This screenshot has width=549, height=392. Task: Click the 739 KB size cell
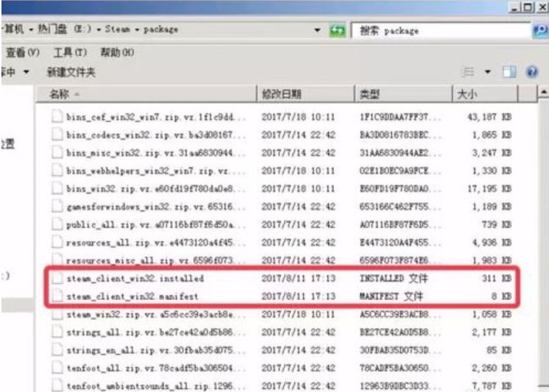tap(497, 224)
